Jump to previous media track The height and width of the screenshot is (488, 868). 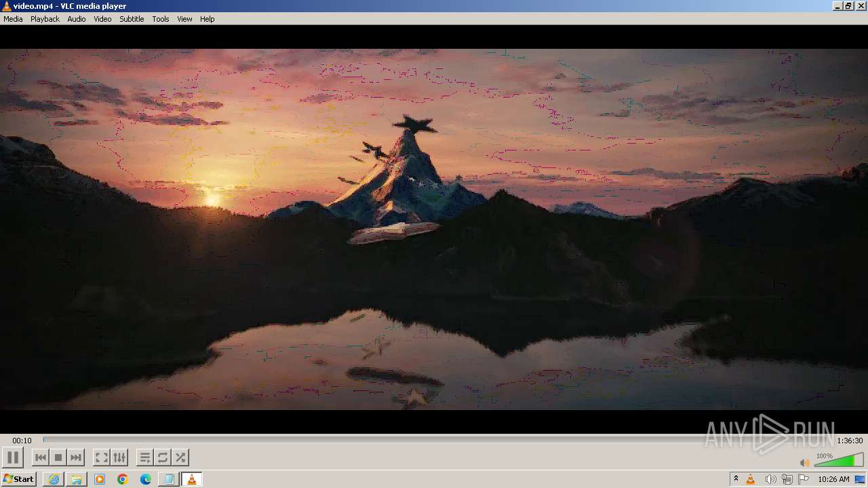pos(41,457)
